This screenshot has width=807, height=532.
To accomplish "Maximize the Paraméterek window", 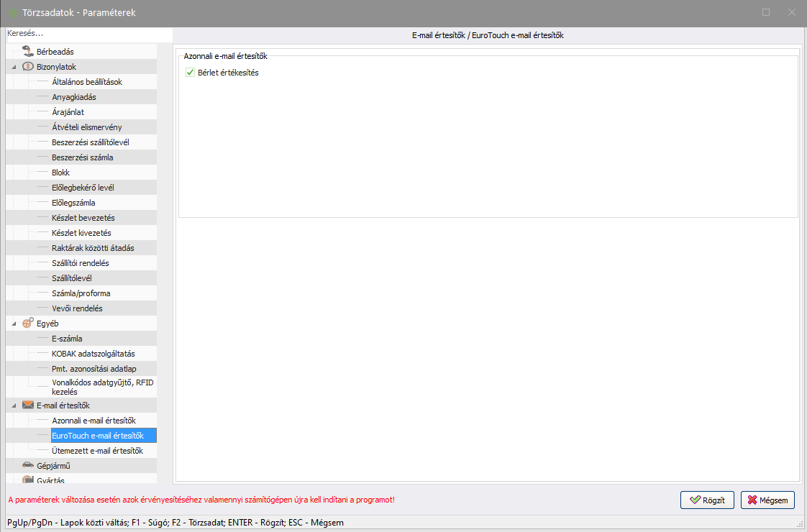I will [x=766, y=13].
